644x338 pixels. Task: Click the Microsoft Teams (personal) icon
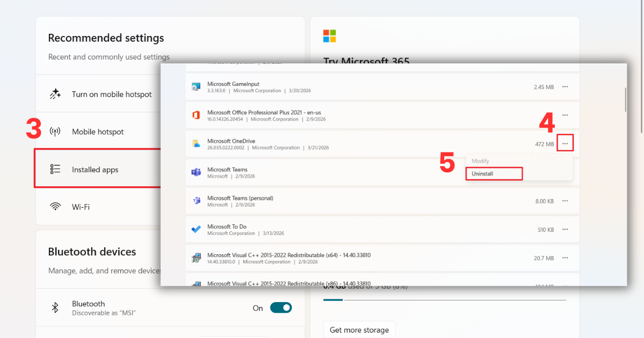tap(196, 201)
